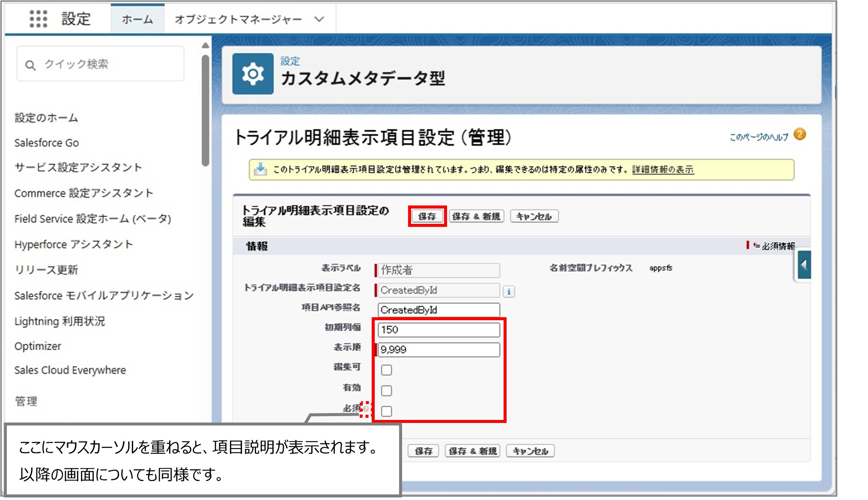Viewport: 868px width, 500px height.
Task: Click the custom metadata type gear icon
Action: pos(253,74)
